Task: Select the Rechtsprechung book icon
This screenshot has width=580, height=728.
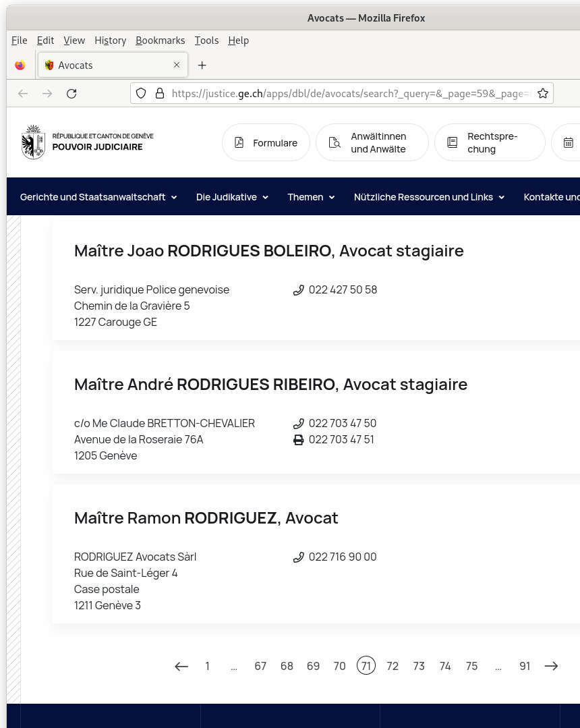Action: point(452,142)
